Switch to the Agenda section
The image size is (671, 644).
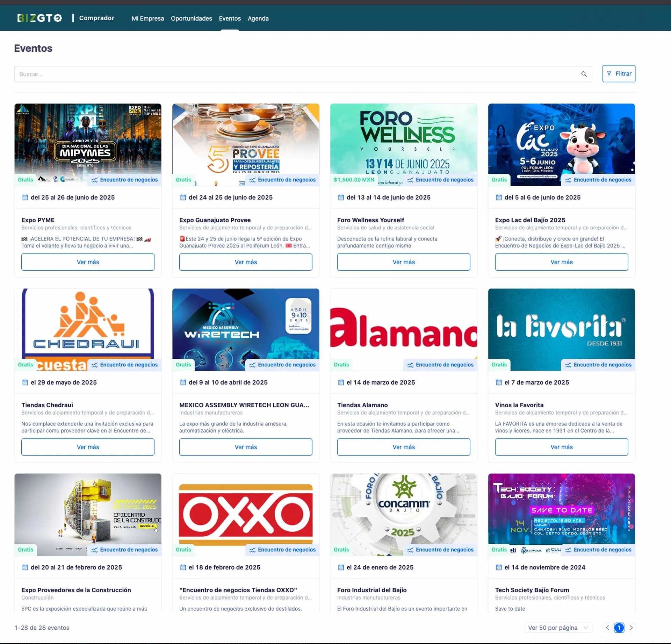click(x=258, y=19)
